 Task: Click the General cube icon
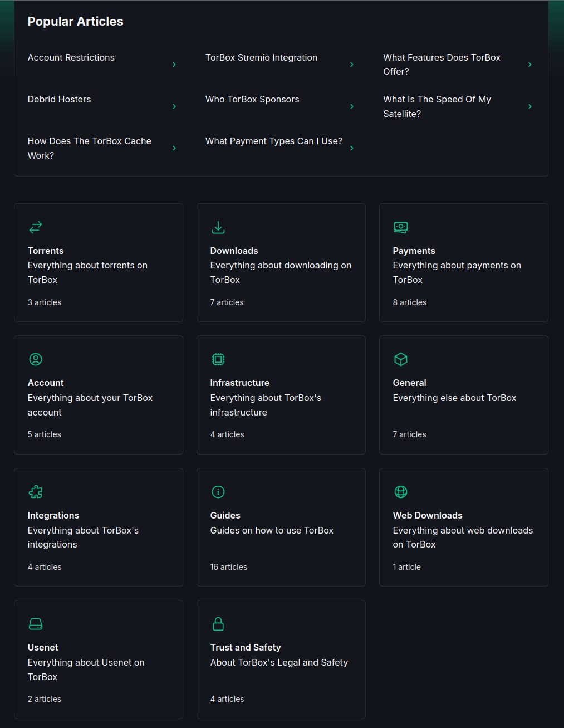coord(401,359)
